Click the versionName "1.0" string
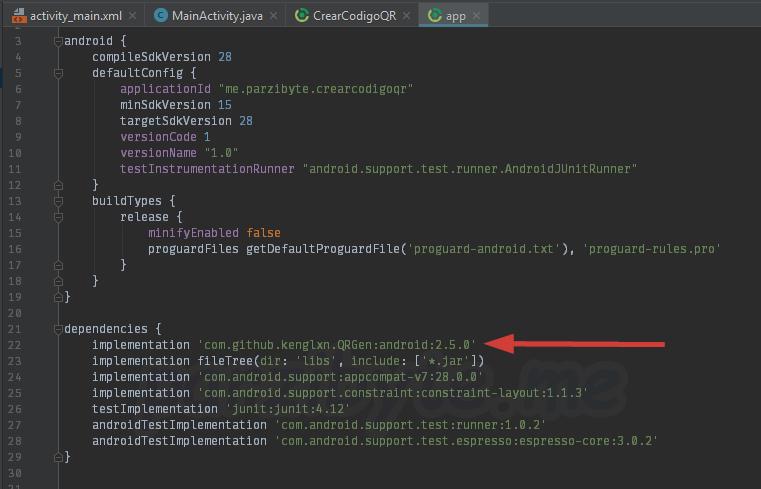 click(x=221, y=153)
